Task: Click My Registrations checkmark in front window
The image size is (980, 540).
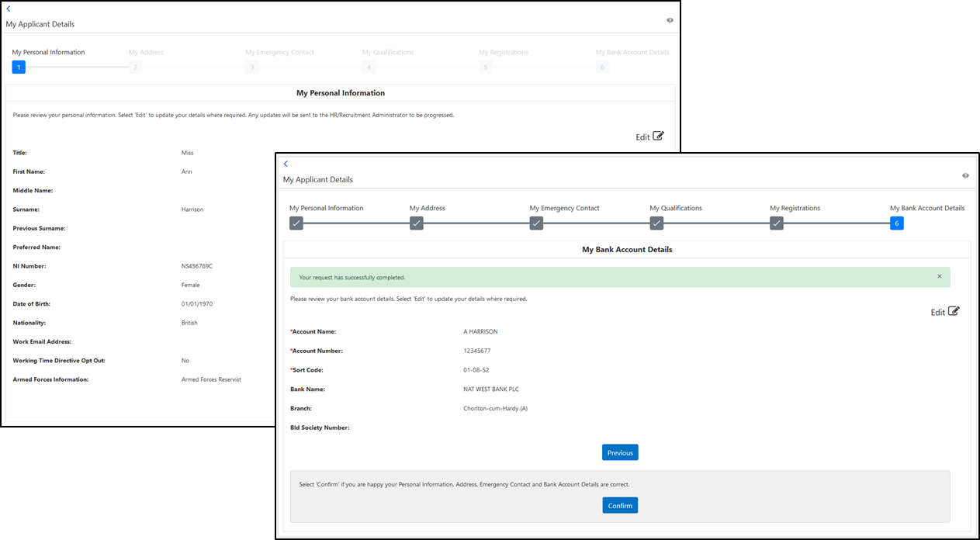Action: pos(777,223)
